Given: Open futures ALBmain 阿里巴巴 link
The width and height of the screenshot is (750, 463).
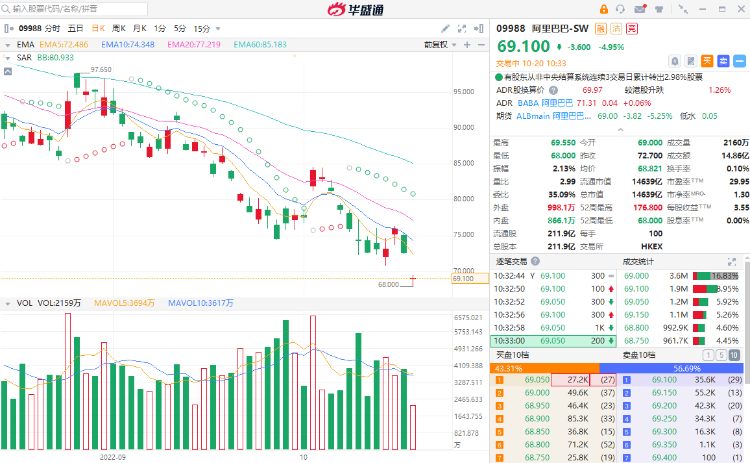Looking at the screenshot, I should [553, 116].
